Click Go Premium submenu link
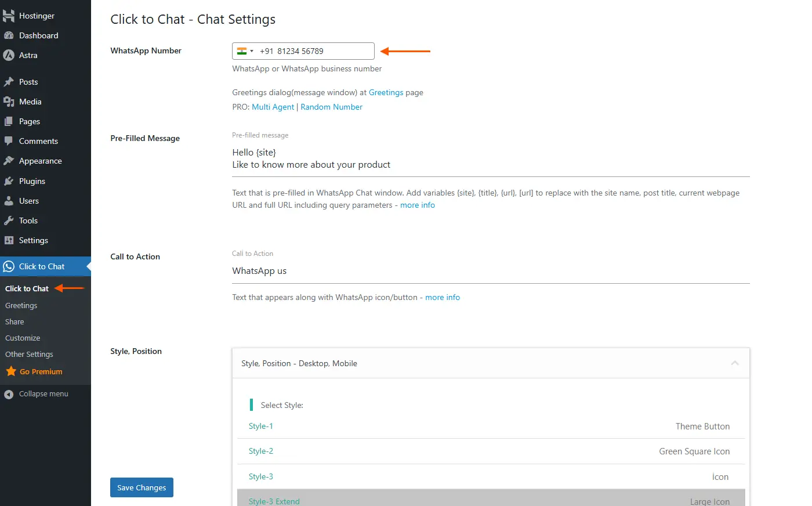Image resolution: width=812 pixels, height=506 pixels. click(41, 371)
